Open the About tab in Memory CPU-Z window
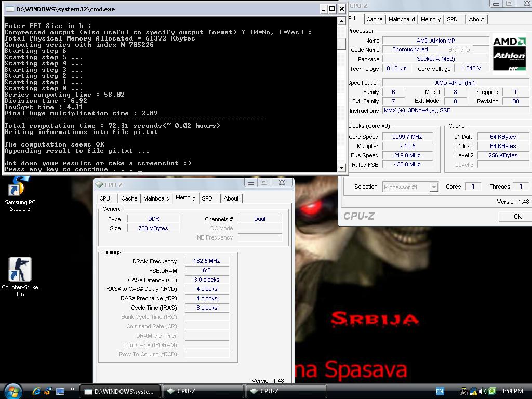The width and height of the screenshot is (532, 399). click(231, 198)
